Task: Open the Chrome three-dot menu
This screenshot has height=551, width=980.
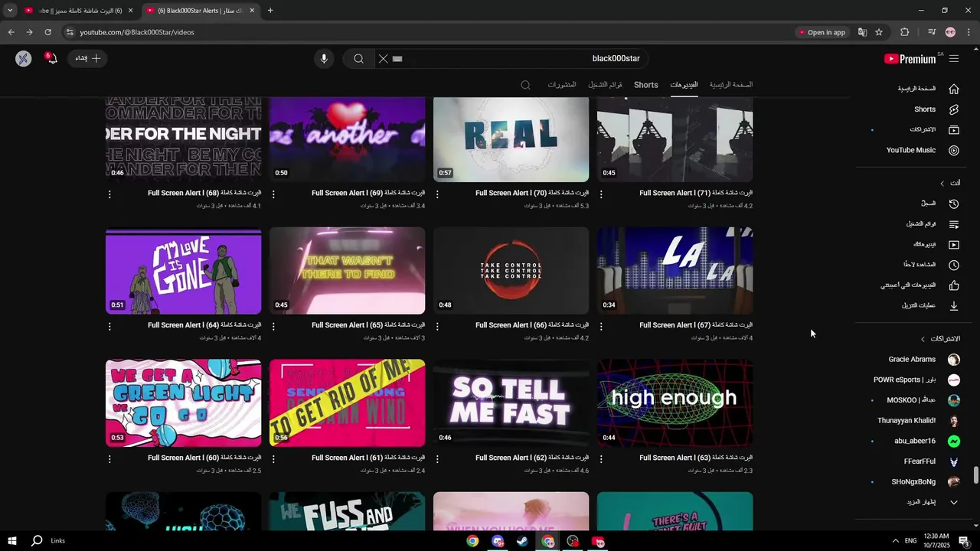Action: (969, 32)
